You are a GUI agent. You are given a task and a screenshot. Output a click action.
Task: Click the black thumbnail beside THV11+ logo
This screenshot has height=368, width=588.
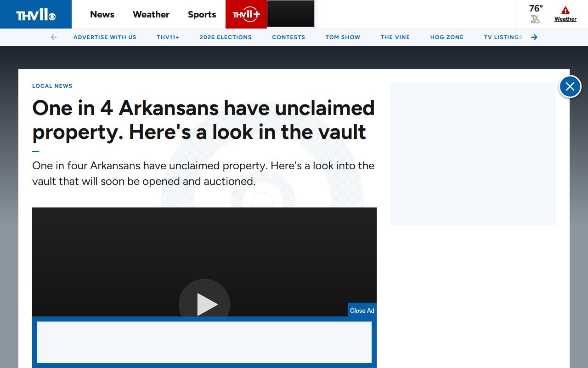point(291,13)
